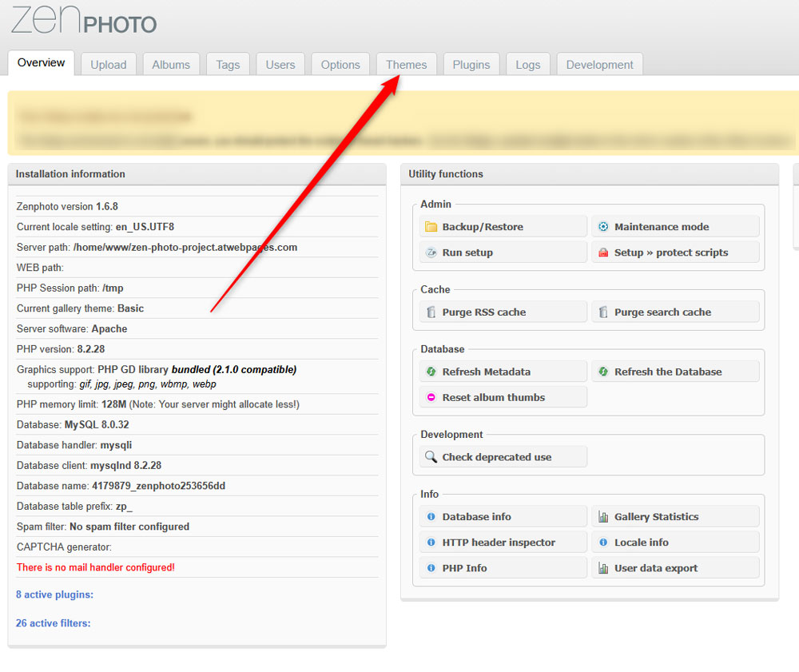799x672 pixels.
Task: View Gallery Statistics
Action: point(676,516)
